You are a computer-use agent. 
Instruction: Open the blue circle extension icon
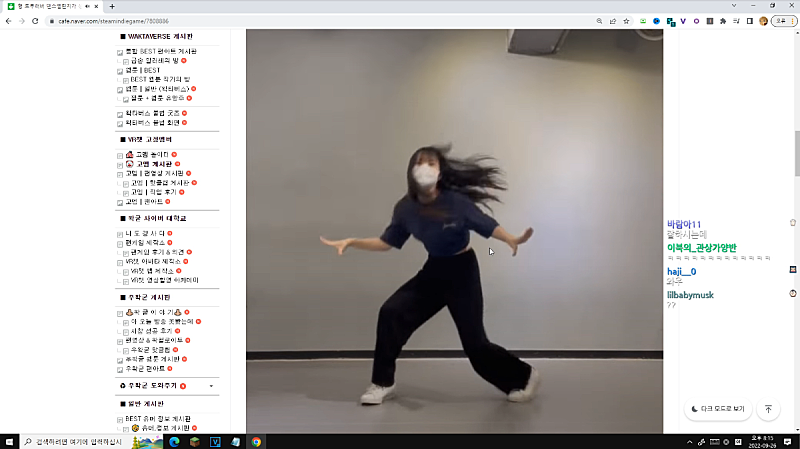click(657, 21)
